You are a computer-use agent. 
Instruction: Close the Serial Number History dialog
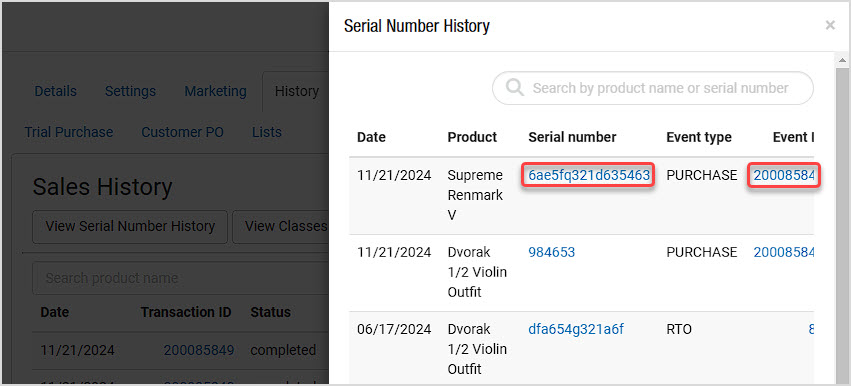(x=830, y=25)
